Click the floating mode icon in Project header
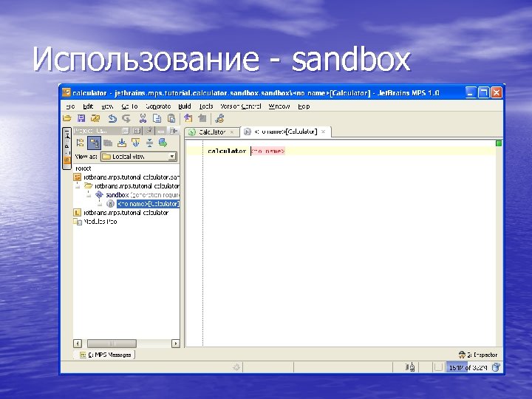 pyautogui.click(x=125, y=131)
